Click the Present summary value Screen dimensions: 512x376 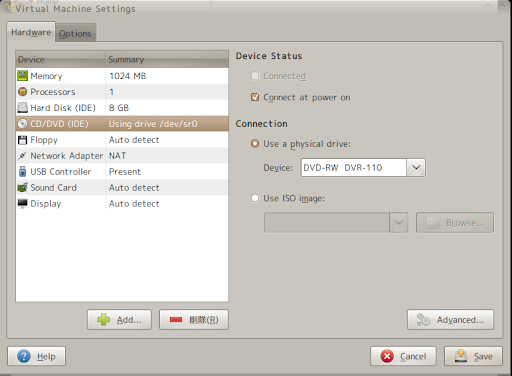125,172
